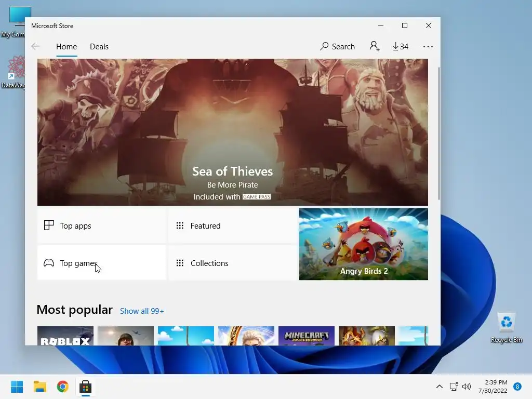
Task: Click the Top apps grid icon
Action: click(x=49, y=225)
